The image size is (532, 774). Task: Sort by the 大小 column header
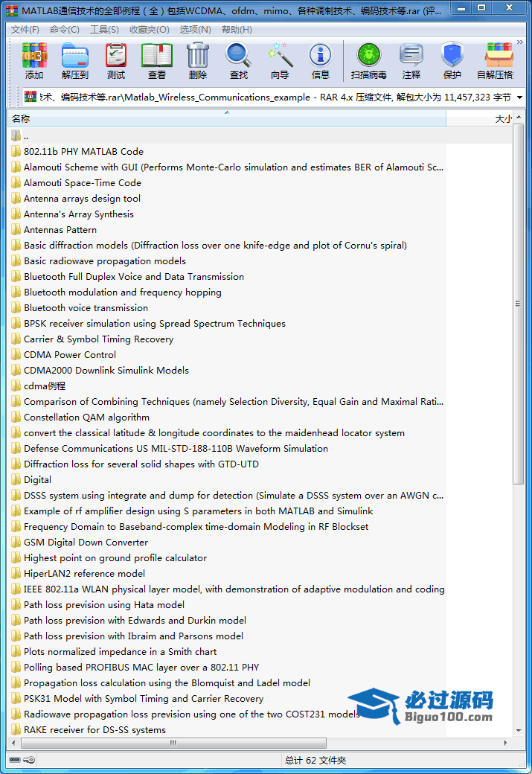(479, 118)
